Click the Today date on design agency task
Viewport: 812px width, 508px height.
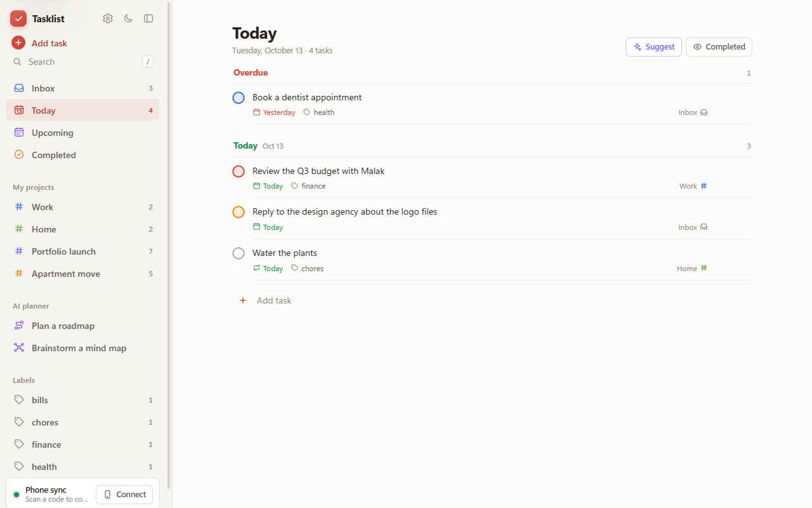coord(268,227)
